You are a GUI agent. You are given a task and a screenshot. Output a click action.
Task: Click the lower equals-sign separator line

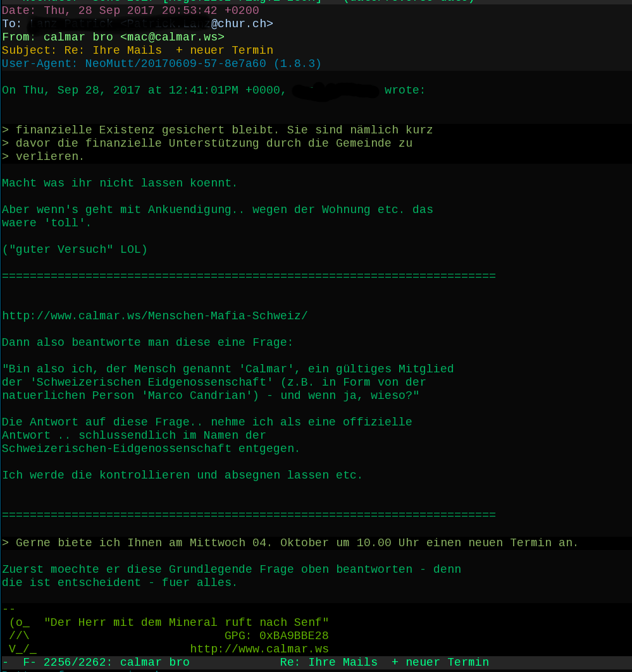[249, 515]
